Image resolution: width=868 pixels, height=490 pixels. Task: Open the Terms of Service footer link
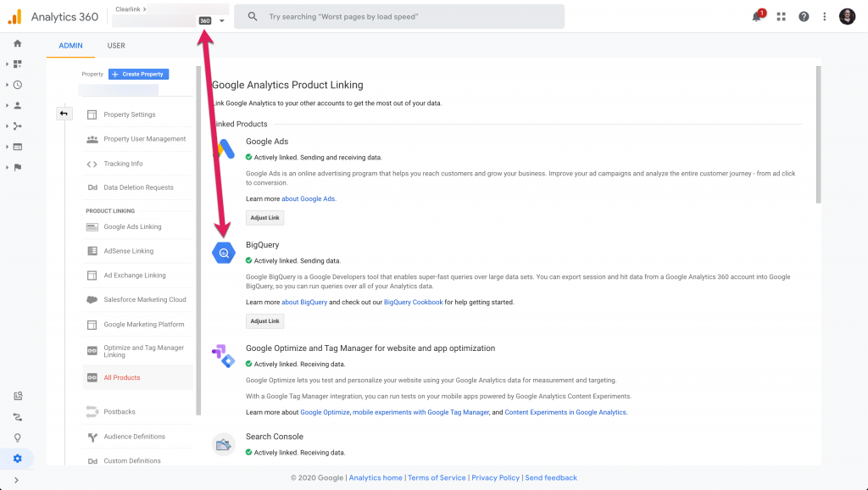coord(437,478)
